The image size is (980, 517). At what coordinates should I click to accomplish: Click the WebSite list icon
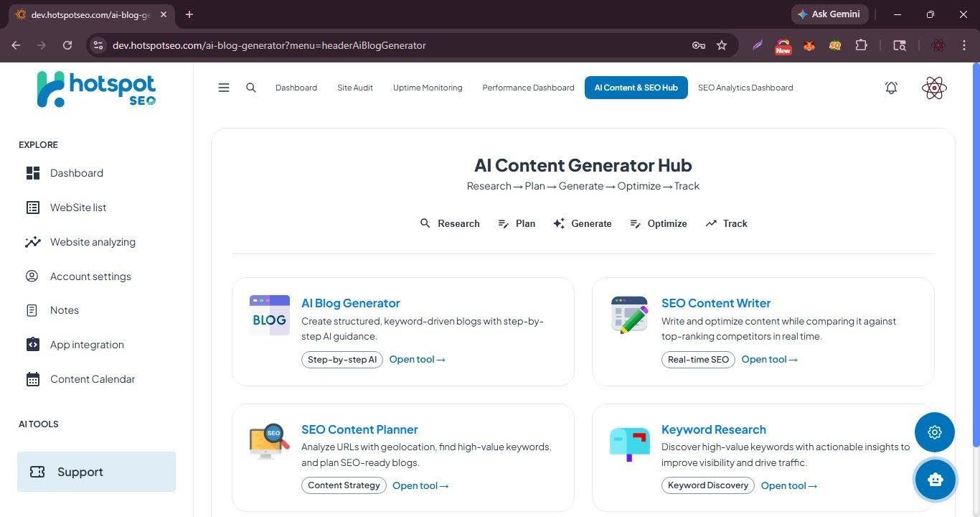[33, 208]
